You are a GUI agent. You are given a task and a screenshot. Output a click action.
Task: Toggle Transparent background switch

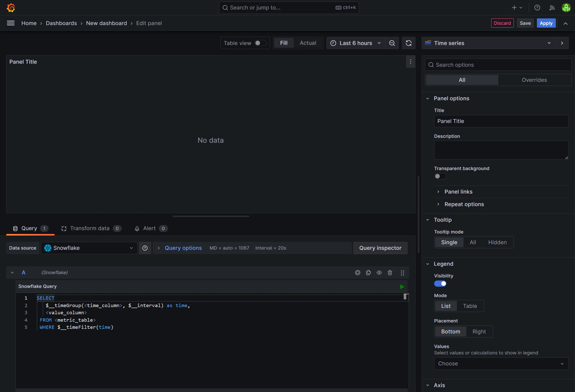440,176
